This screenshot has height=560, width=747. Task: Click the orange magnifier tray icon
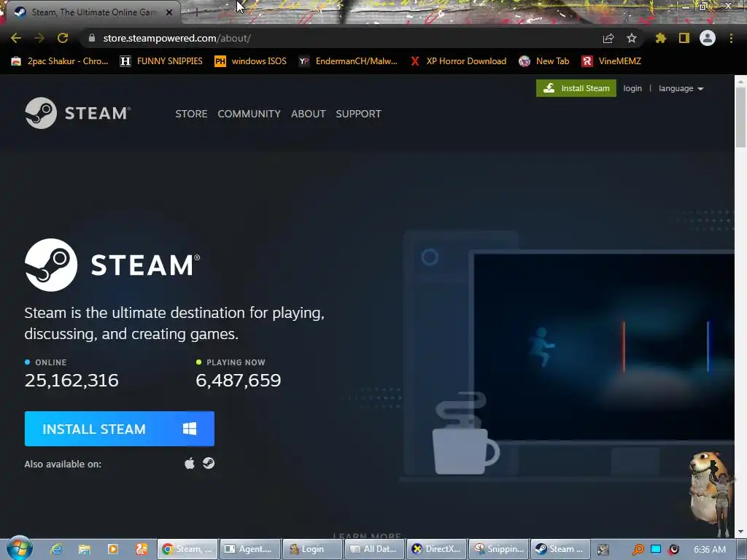pos(638,549)
